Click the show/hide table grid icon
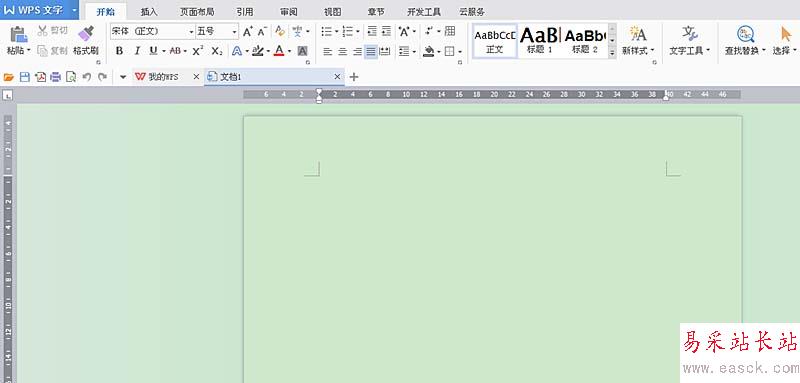The width and height of the screenshot is (800, 383). [x=449, y=31]
